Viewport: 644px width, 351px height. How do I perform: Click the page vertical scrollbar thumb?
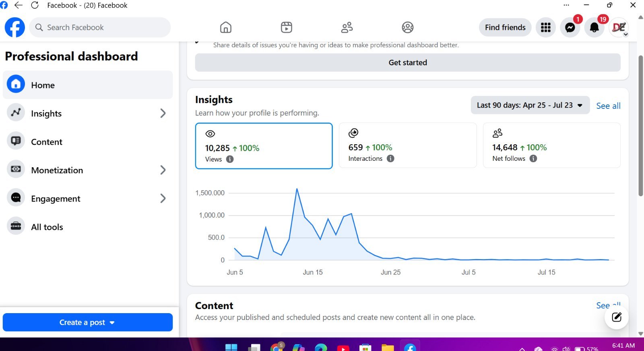[x=641, y=126]
